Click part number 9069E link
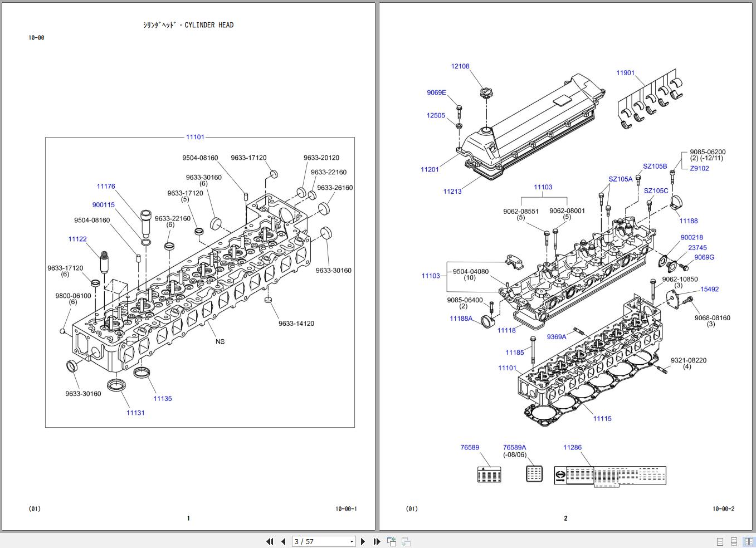Screen dimensions: 756x548 [437, 93]
